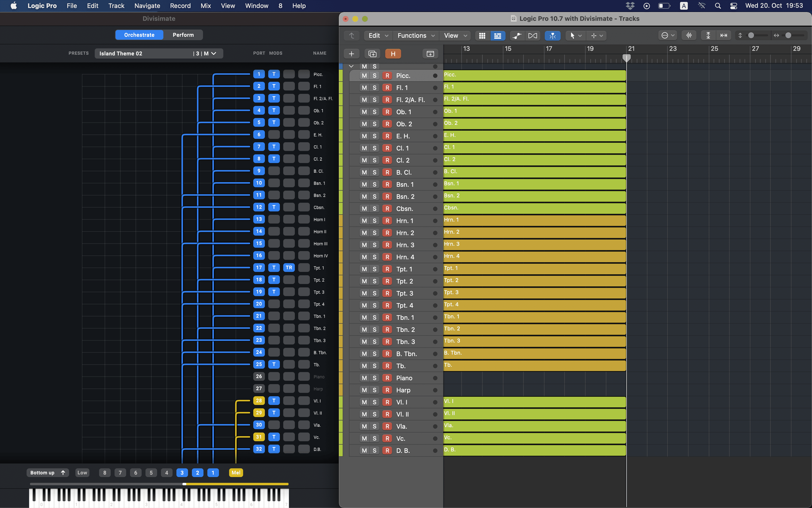Select the Cbsn. region in the timeline

coord(535,208)
